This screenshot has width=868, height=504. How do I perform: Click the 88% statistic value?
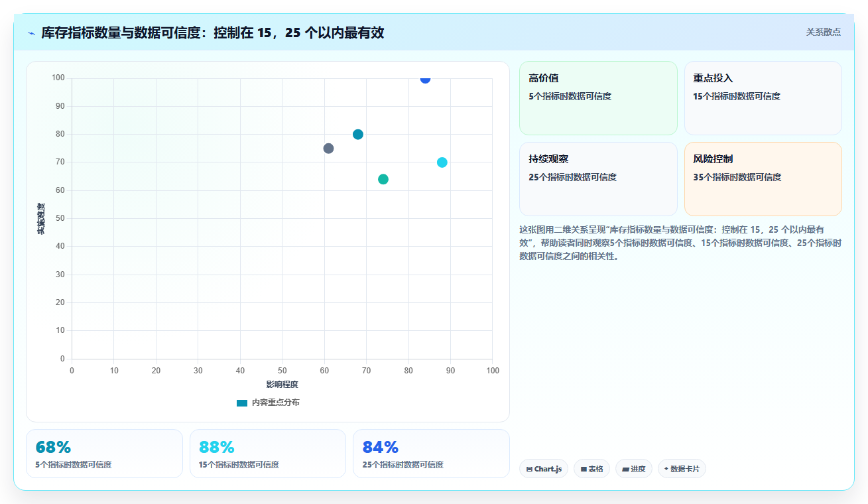click(x=217, y=447)
